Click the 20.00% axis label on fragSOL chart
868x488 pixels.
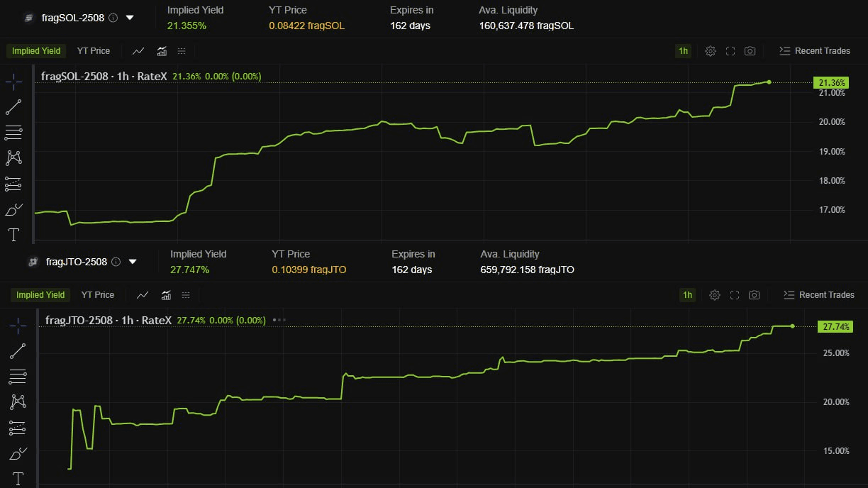833,122
